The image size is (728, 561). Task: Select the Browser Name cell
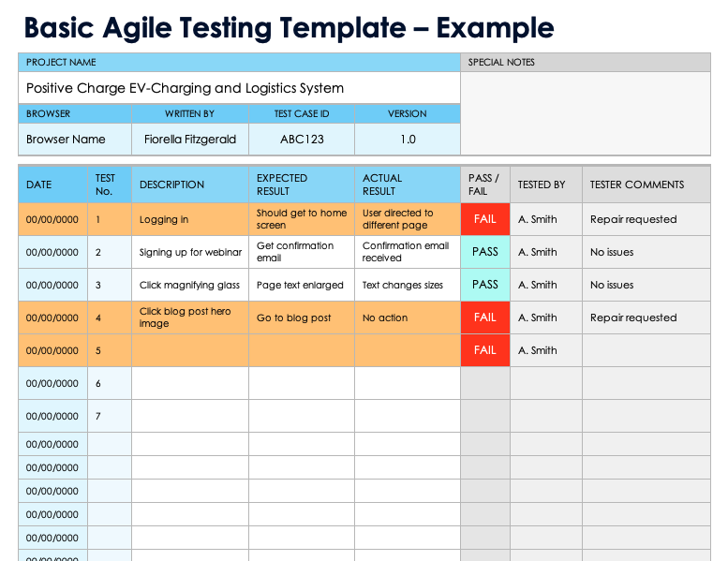click(75, 140)
